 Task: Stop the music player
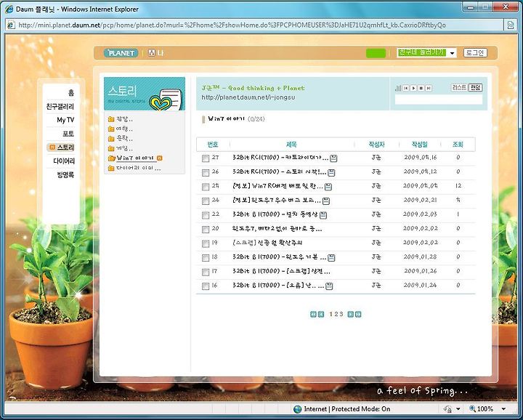[421, 88]
